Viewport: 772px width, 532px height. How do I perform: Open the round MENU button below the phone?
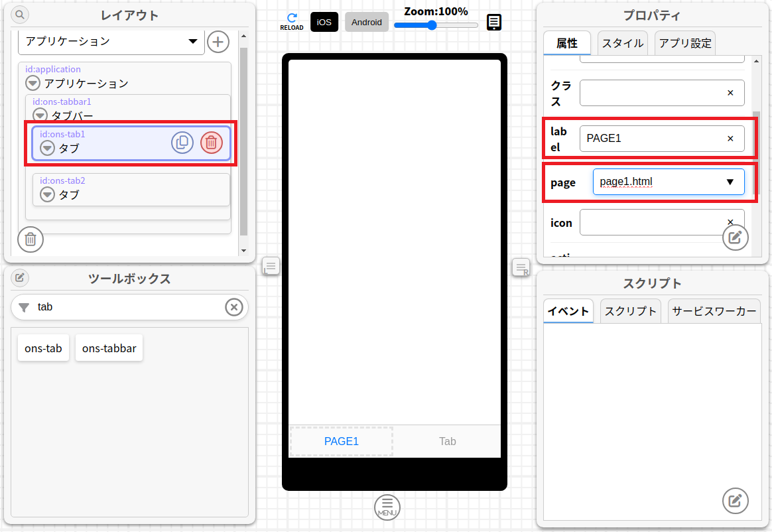[x=387, y=507]
